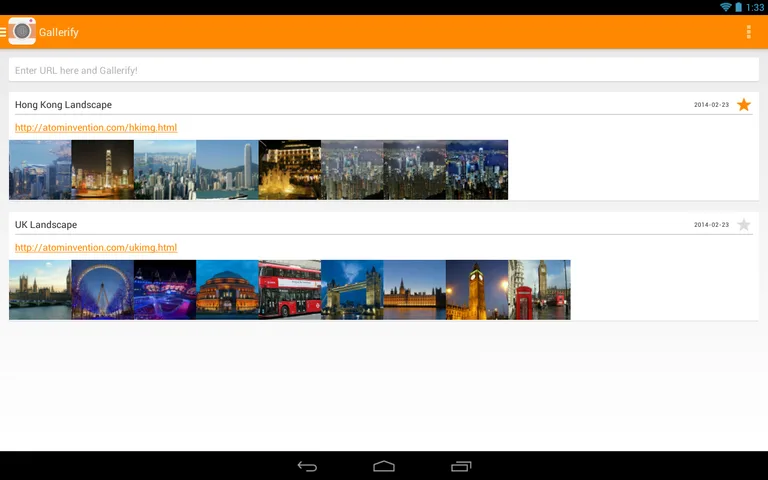The width and height of the screenshot is (768, 480).
Task: Click the Hong Kong Landscape date 2014-02-23
Action: click(x=711, y=105)
